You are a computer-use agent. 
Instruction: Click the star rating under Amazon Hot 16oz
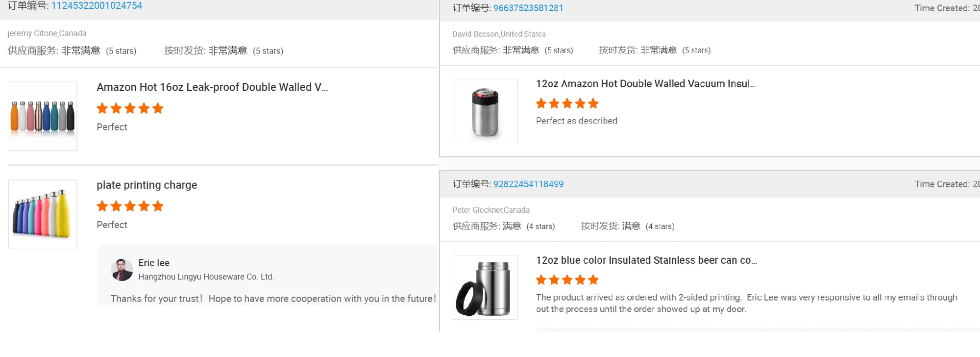(130, 108)
